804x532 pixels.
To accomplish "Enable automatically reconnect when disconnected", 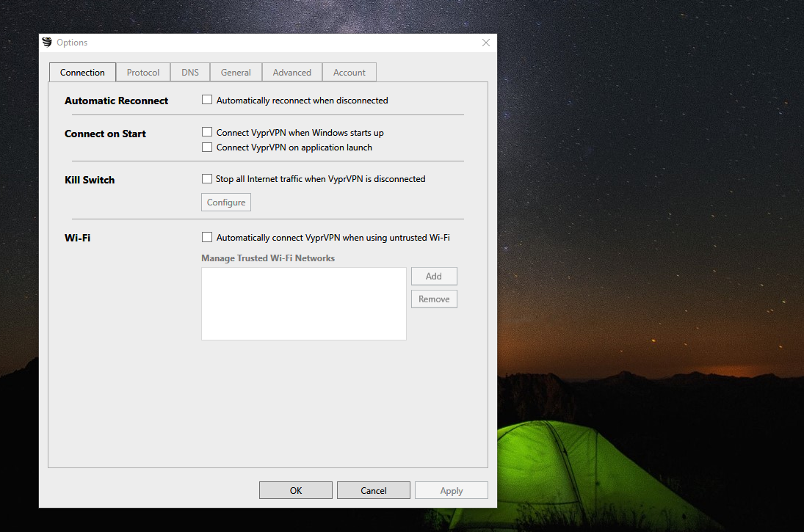I will 207,100.
